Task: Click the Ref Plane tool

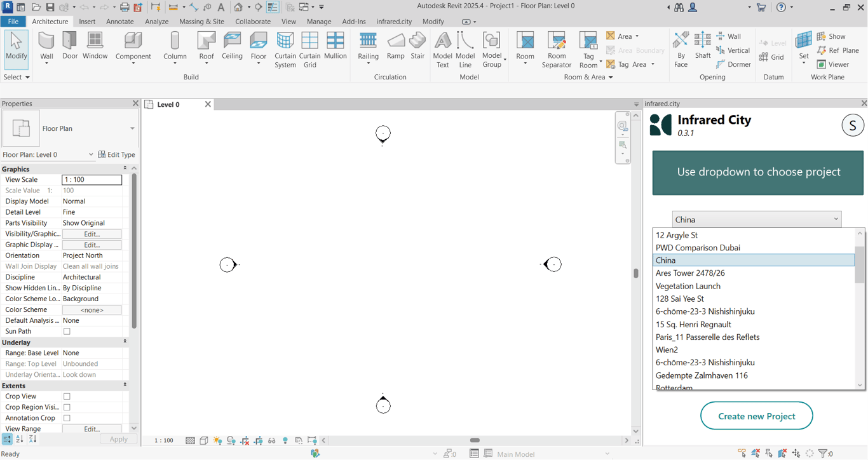Action: tap(837, 50)
